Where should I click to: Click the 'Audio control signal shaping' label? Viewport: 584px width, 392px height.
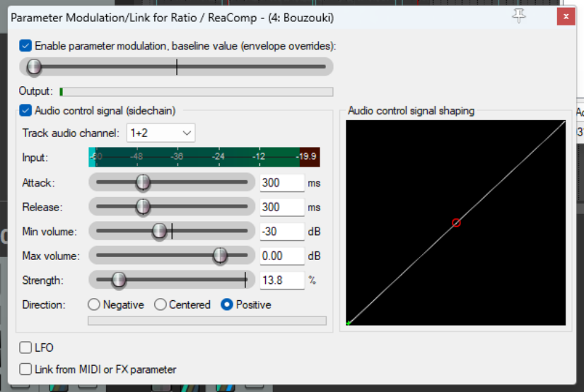(x=411, y=111)
